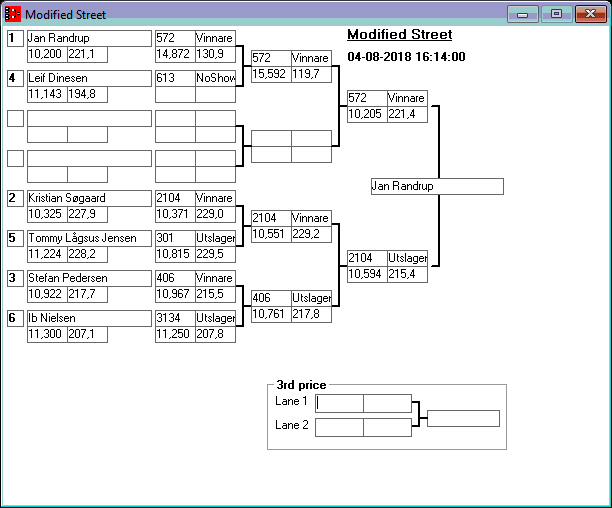The image size is (612, 508).
Task: Click the Leif Dinesen name field
Action: [x=89, y=78]
